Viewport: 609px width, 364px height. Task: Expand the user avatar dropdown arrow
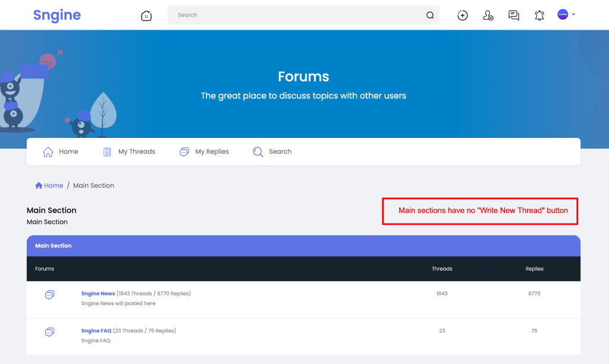573,14
